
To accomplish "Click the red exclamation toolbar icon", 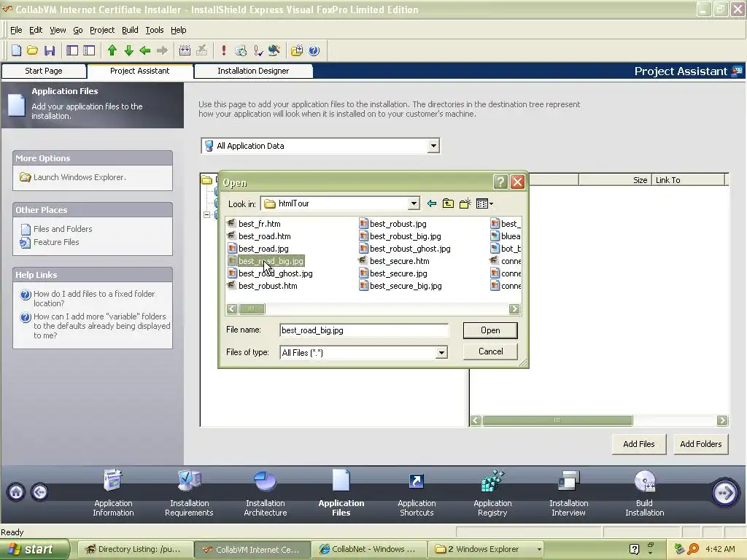I will pyautogui.click(x=224, y=50).
